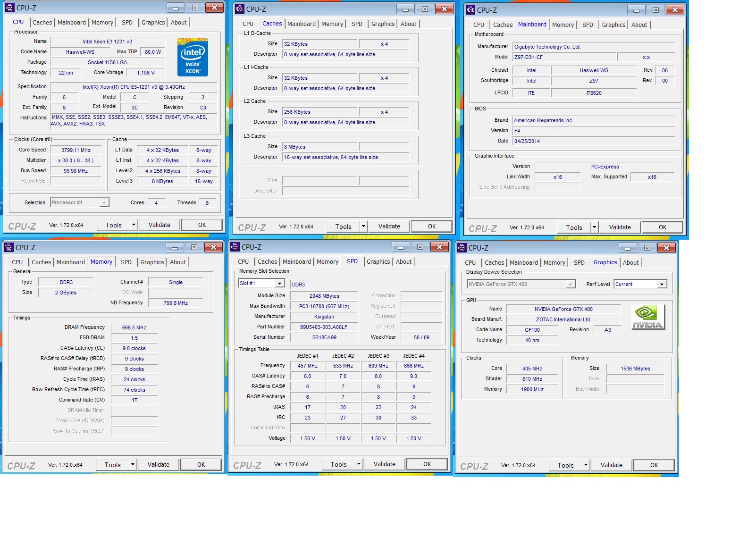756x545 pixels.
Task: Click the CPU-Z title icon in the SPD window
Action: [x=235, y=247]
